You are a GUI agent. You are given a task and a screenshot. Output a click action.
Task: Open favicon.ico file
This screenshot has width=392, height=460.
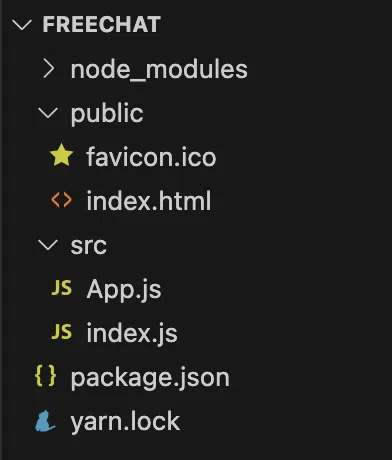pos(151,157)
